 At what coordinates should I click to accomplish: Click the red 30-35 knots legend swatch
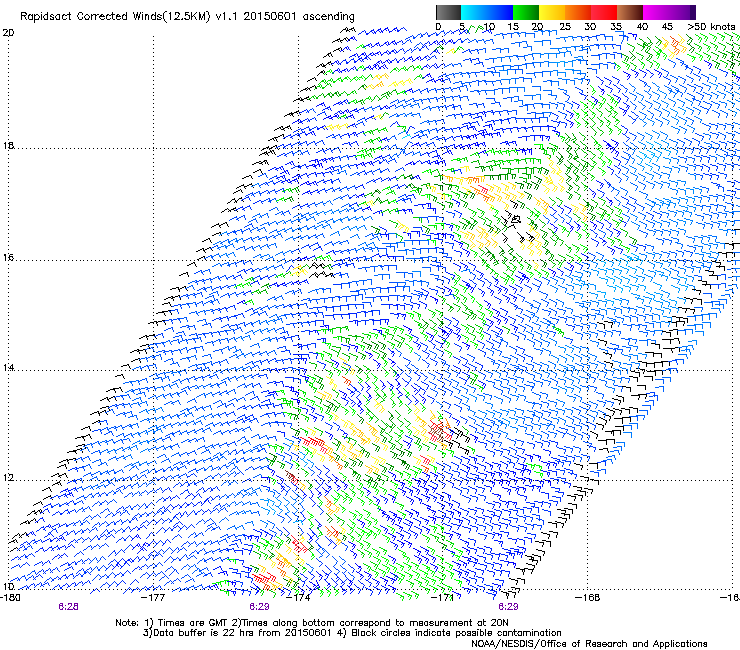point(604,12)
